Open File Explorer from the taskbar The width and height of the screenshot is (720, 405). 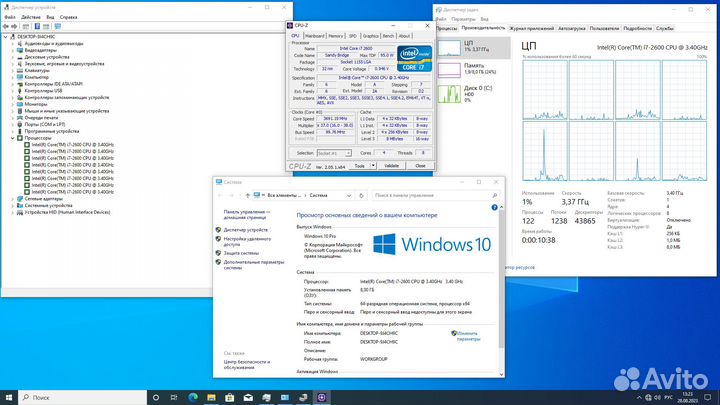(211, 398)
